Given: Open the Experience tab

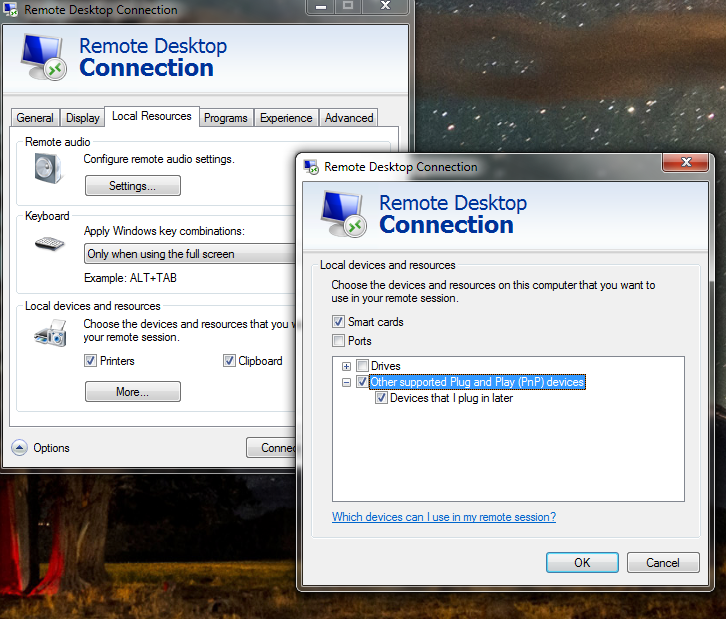Looking at the screenshot, I should (x=286, y=118).
